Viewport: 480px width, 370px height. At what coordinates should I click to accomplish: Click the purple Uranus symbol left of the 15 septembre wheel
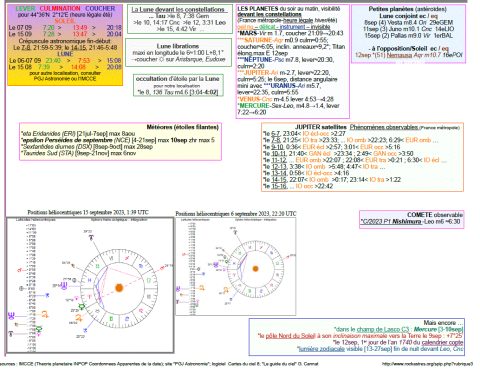pyautogui.click(x=64, y=286)
